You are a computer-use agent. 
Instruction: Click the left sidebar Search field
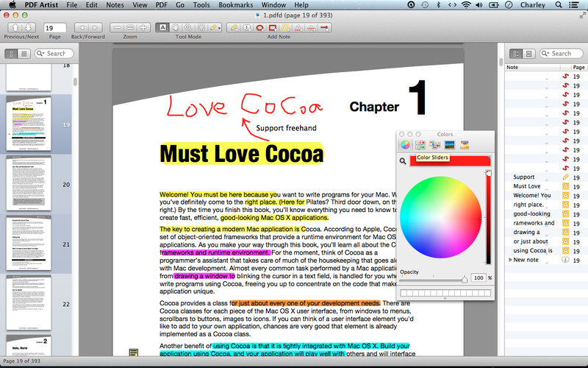(54, 53)
